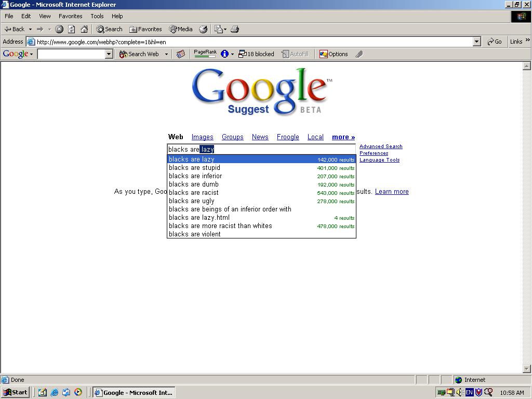Expand the Search Web dropdown arrow

[x=166, y=54]
